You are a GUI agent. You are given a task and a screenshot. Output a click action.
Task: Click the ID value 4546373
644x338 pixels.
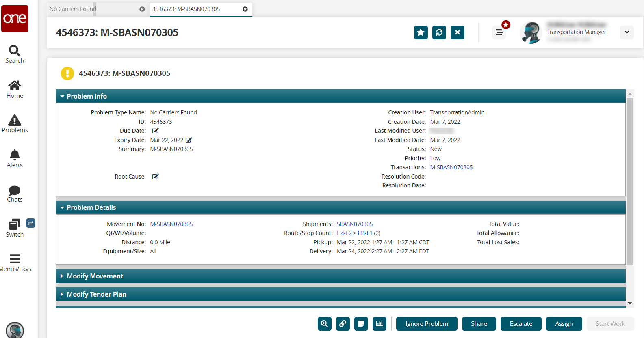pos(161,122)
